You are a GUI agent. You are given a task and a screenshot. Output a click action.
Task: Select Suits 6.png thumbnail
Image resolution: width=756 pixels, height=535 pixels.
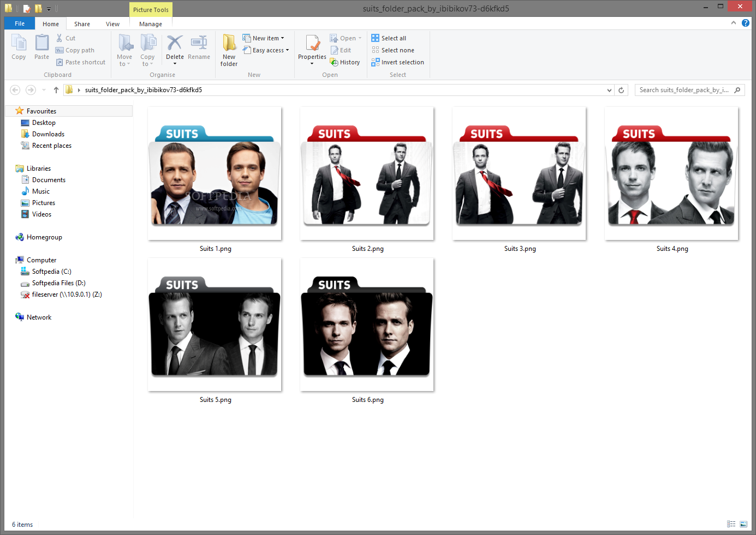point(367,324)
